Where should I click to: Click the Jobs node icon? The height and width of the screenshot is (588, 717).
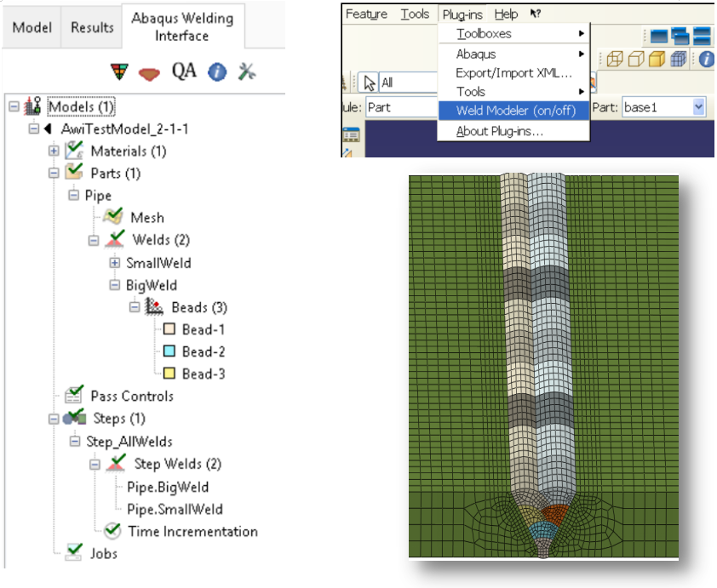(x=73, y=552)
